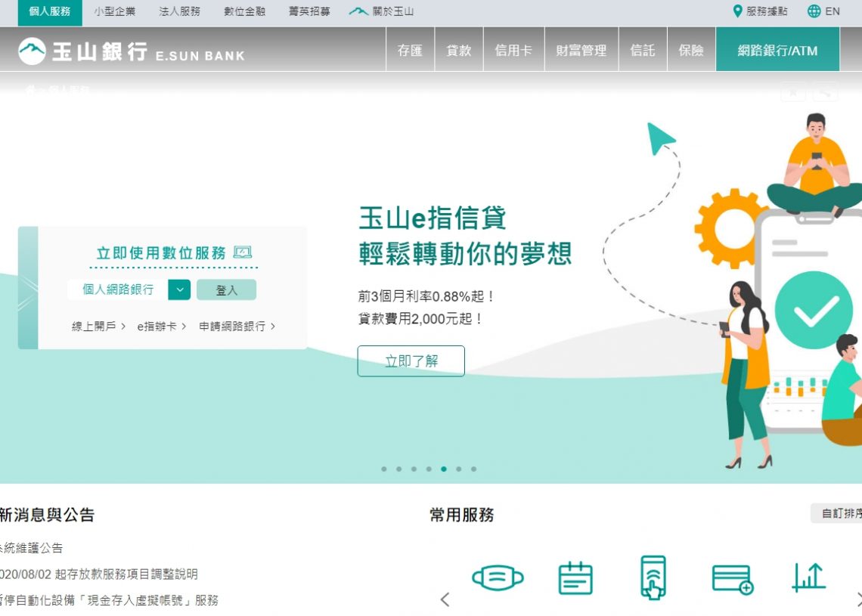Open the 信用卡 menu
The height and width of the screenshot is (616, 862).
tap(513, 50)
